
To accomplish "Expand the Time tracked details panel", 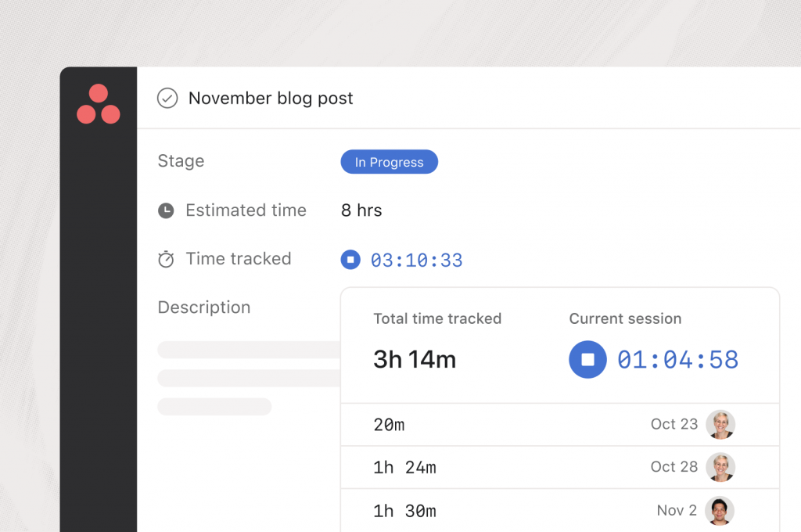I will tap(417, 259).
